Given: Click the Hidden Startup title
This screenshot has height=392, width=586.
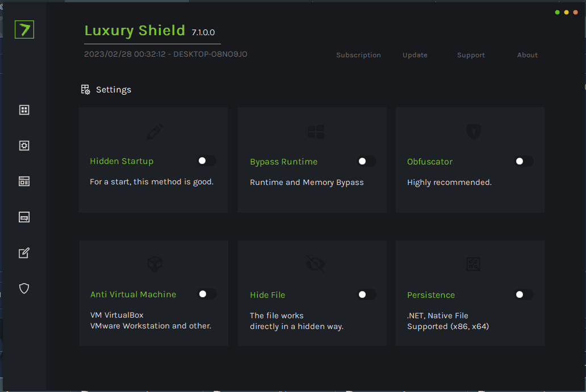Looking at the screenshot, I should 122,161.
